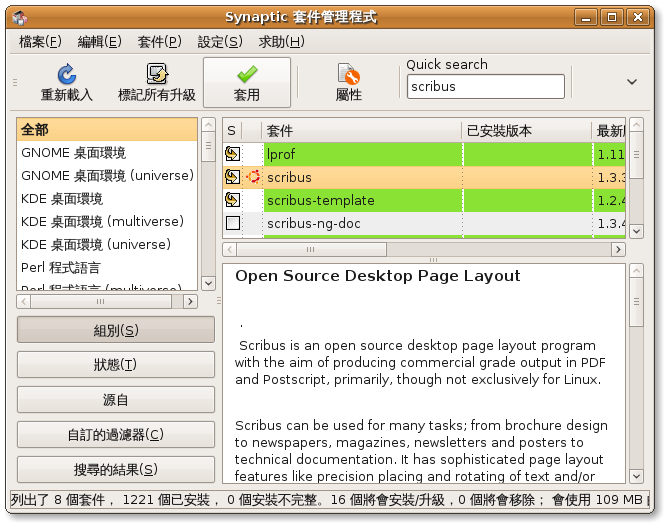Click the 標記所有升級 mark all upgrades icon

click(157, 74)
